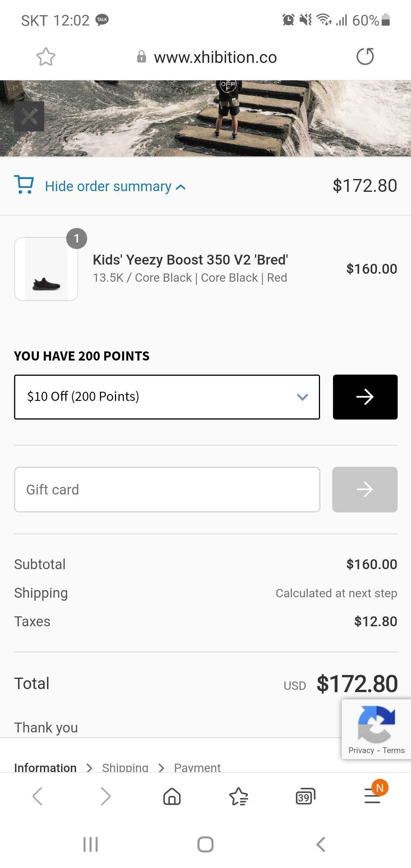This screenshot has height=868, width=411.
Task: Navigate back with browser back arrow
Action: tap(37, 796)
